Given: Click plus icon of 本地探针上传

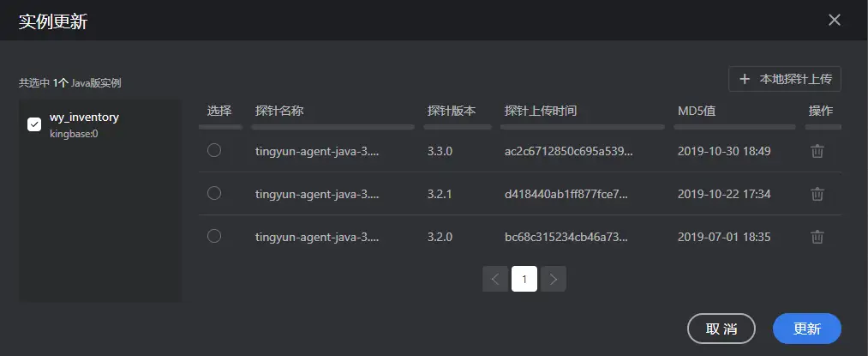Looking at the screenshot, I should click(x=745, y=79).
